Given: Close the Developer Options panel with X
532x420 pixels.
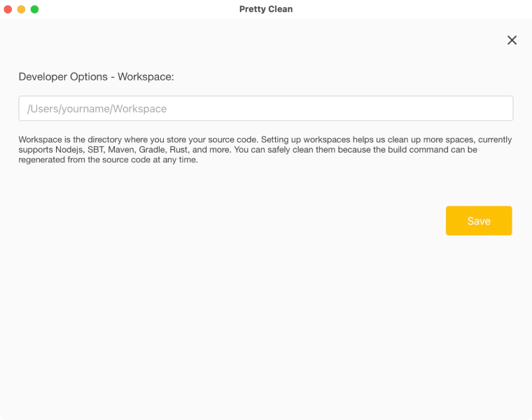Looking at the screenshot, I should tap(512, 40).
